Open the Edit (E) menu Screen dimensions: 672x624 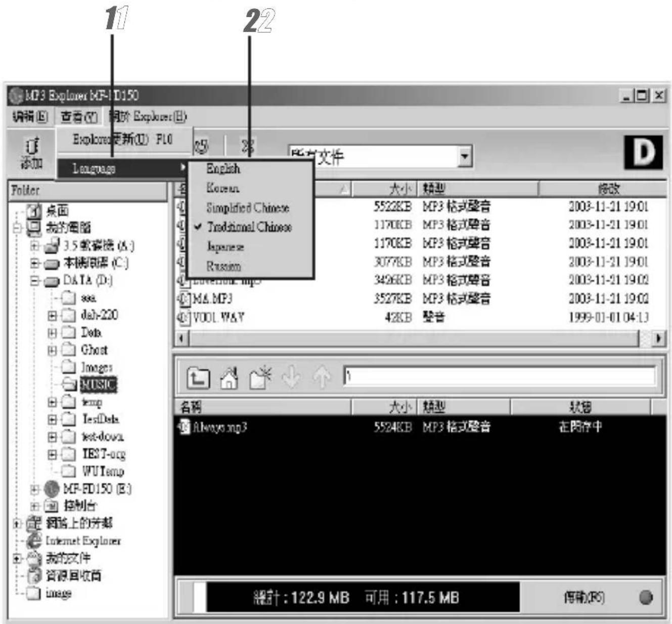pyautogui.click(x=29, y=117)
